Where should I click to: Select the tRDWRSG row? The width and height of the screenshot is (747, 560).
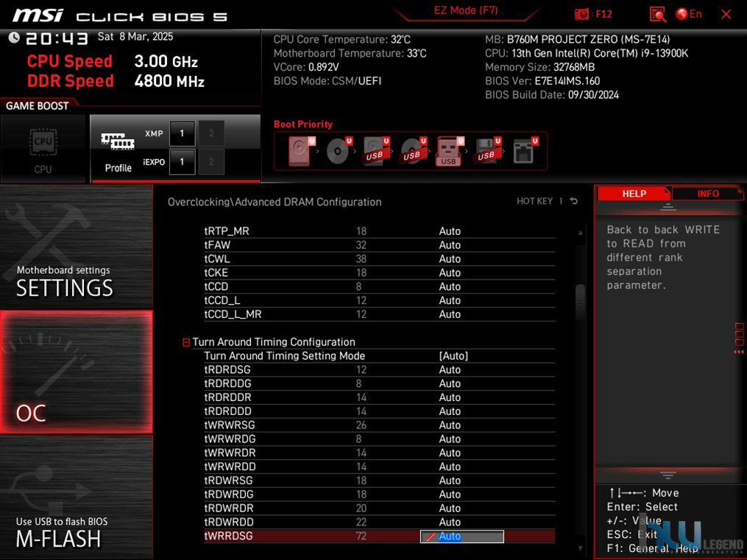click(x=380, y=480)
